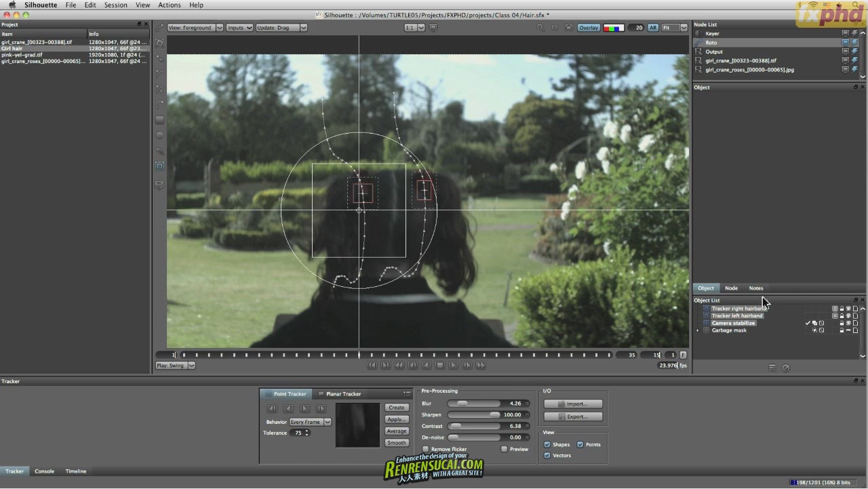Select the circle shape tool
Screen dimensions: 868x489
click(x=159, y=135)
